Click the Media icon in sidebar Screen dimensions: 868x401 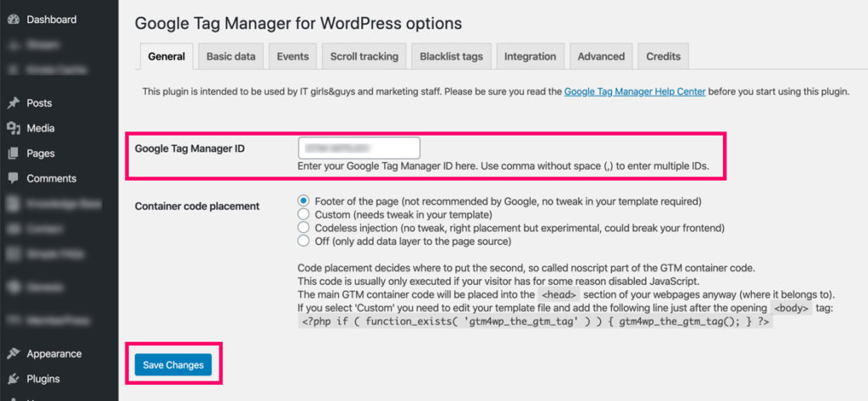(14, 128)
